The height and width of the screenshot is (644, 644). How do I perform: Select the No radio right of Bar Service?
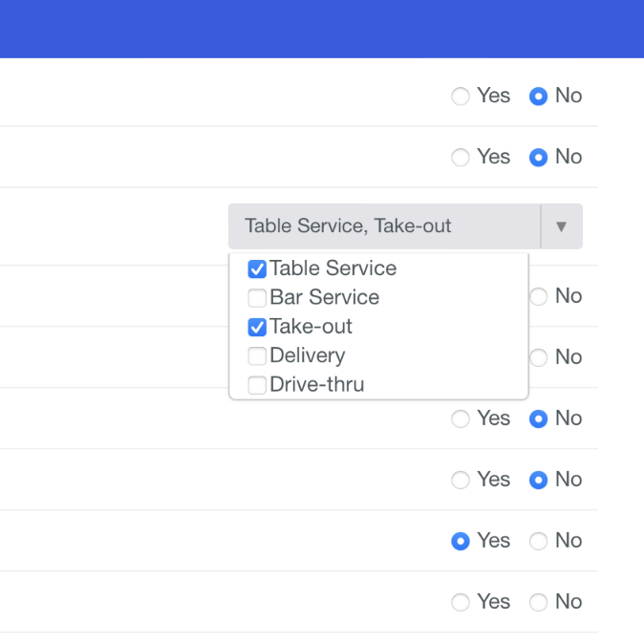coord(539,297)
